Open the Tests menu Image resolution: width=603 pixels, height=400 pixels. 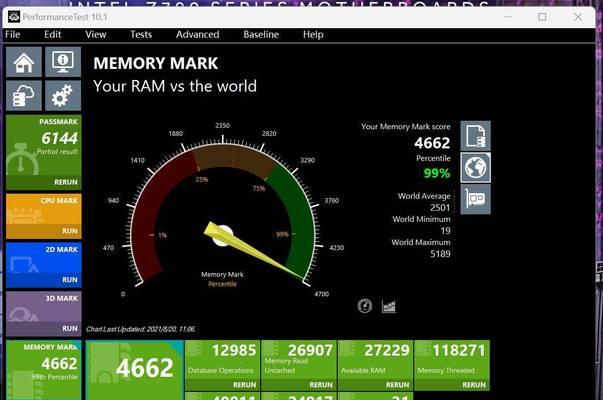point(141,35)
